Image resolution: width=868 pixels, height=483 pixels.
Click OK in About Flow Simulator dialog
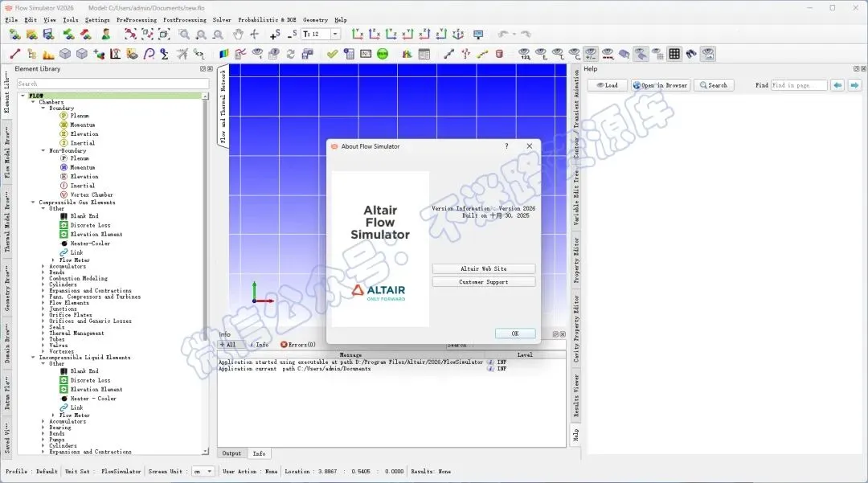(515, 334)
